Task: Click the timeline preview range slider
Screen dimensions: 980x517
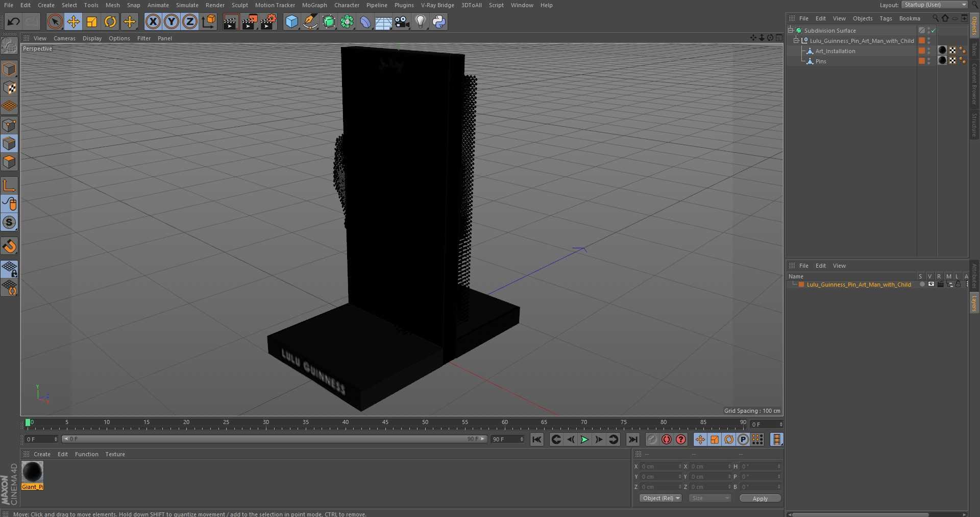Action: [275, 439]
